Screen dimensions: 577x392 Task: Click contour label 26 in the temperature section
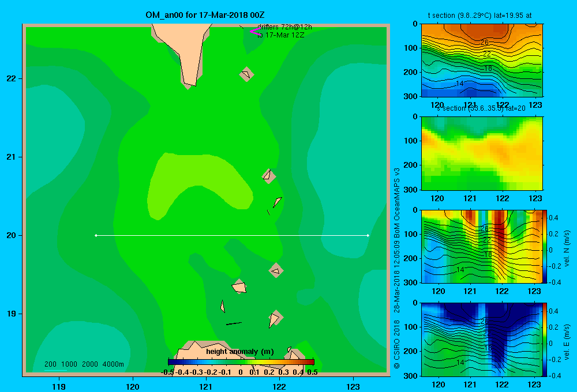tap(485, 42)
